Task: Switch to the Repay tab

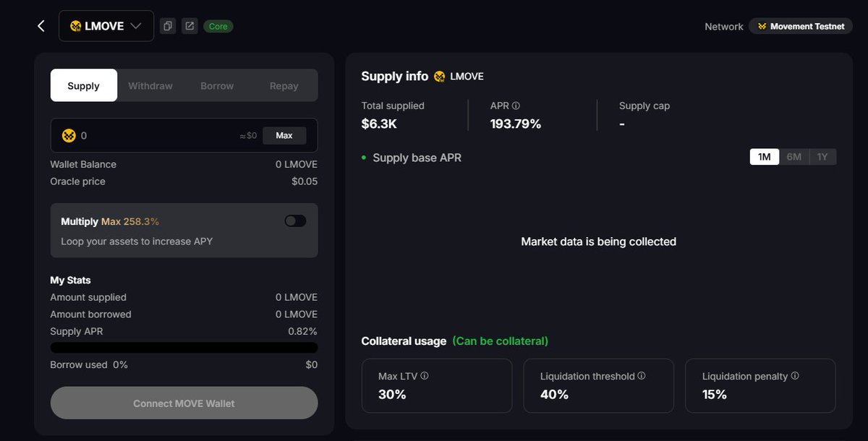Action: click(x=284, y=85)
